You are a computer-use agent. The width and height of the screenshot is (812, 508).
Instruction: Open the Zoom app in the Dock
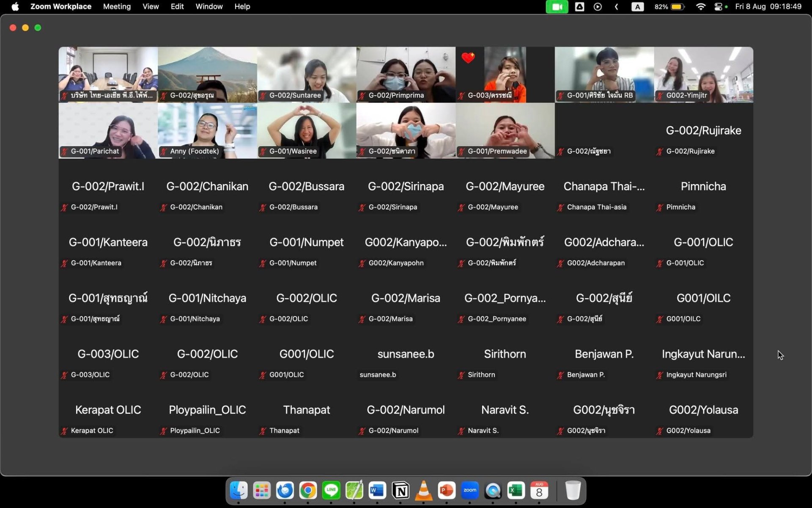pos(470,491)
